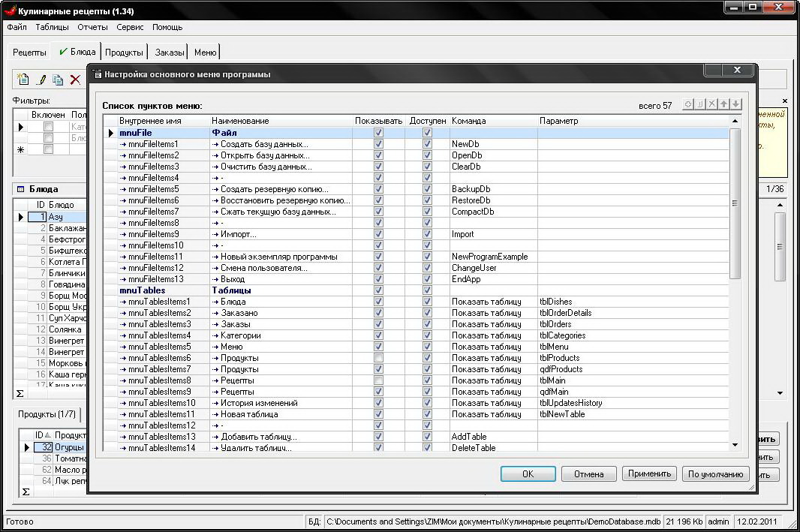800x532 pixels.
Task: Click the menu list vertical scrollbar thumb
Action: click(x=735, y=203)
